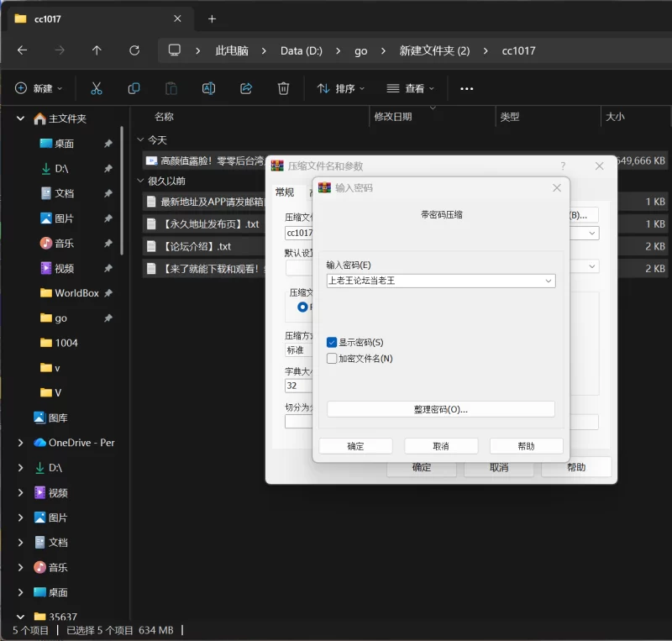The image size is (672, 641).
Task: Expand the 视频 library tree node
Action: coord(20,492)
